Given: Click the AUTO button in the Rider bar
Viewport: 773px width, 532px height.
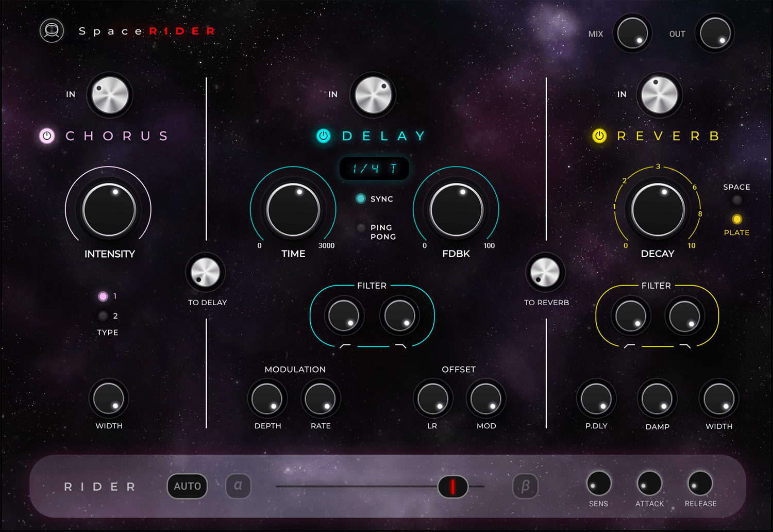Looking at the screenshot, I should coord(187,486).
